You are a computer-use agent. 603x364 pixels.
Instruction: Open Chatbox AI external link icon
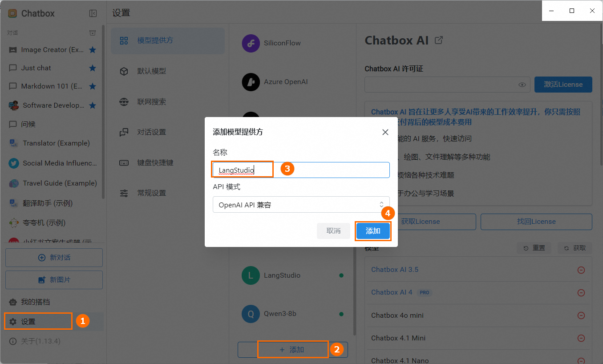[x=439, y=40]
